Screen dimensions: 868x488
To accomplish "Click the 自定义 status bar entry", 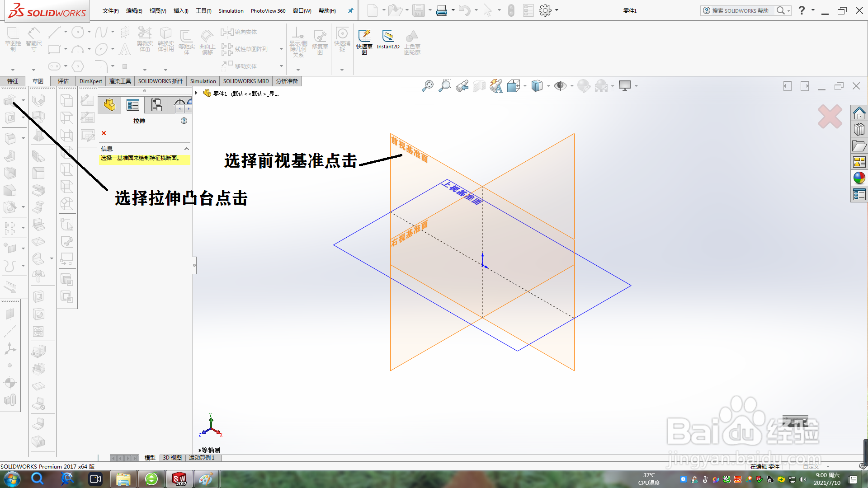I will point(811,467).
